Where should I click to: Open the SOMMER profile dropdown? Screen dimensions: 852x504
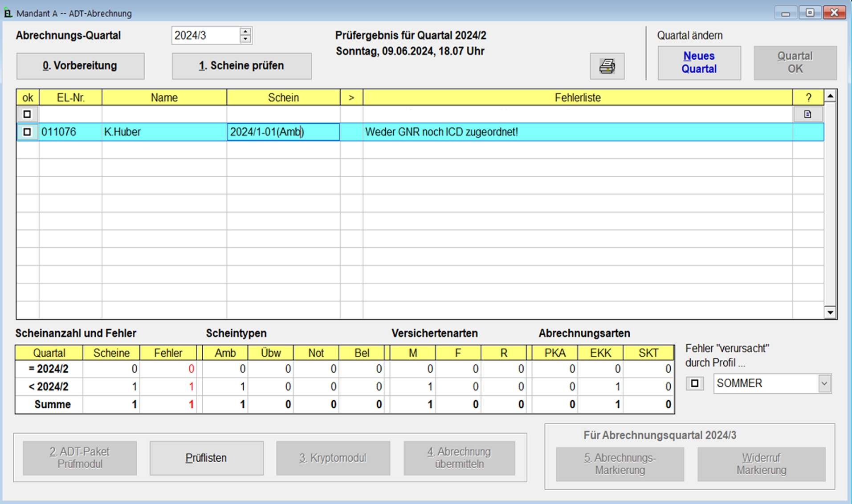pyautogui.click(x=824, y=383)
